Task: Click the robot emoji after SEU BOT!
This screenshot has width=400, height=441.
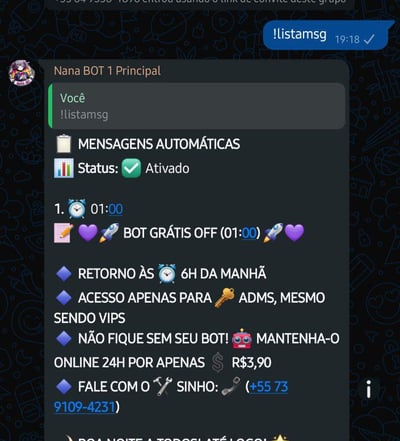Action: pyautogui.click(x=242, y=339)
